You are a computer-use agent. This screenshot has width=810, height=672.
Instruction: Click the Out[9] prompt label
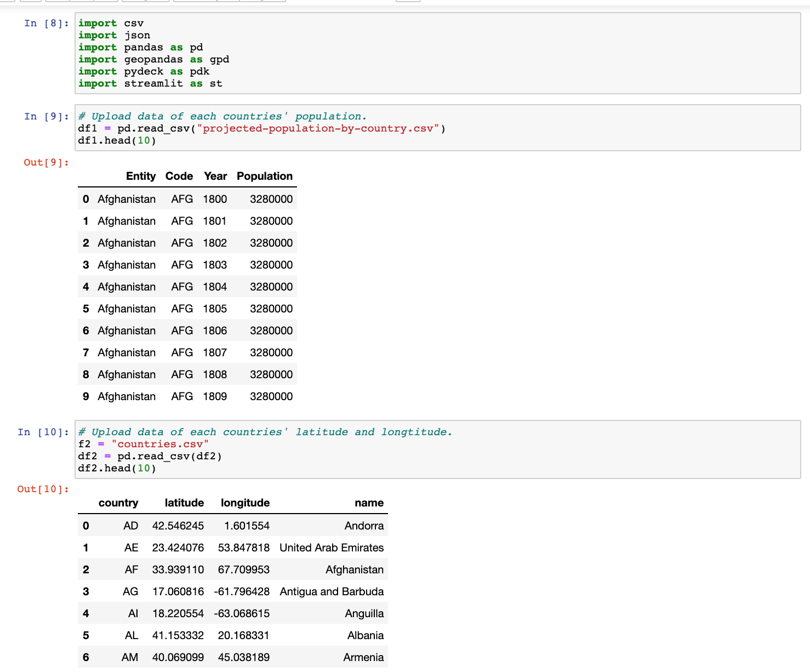coord(45,162)
